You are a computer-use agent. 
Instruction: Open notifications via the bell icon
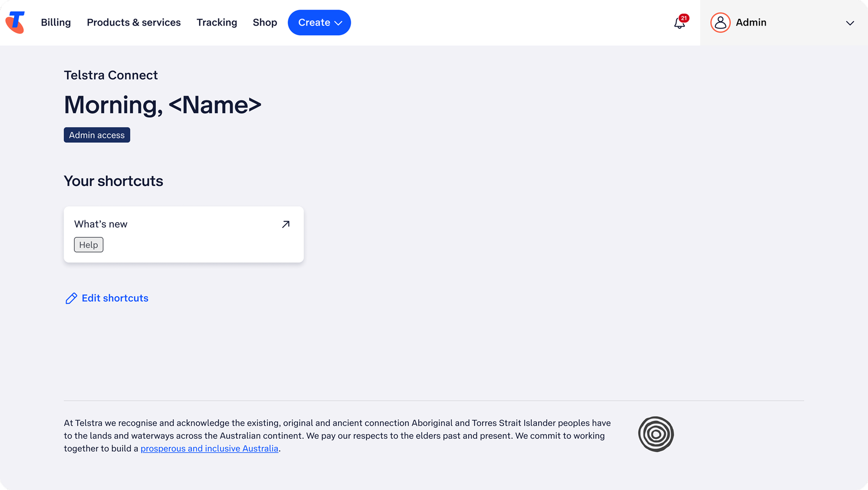tap(679, 24)
